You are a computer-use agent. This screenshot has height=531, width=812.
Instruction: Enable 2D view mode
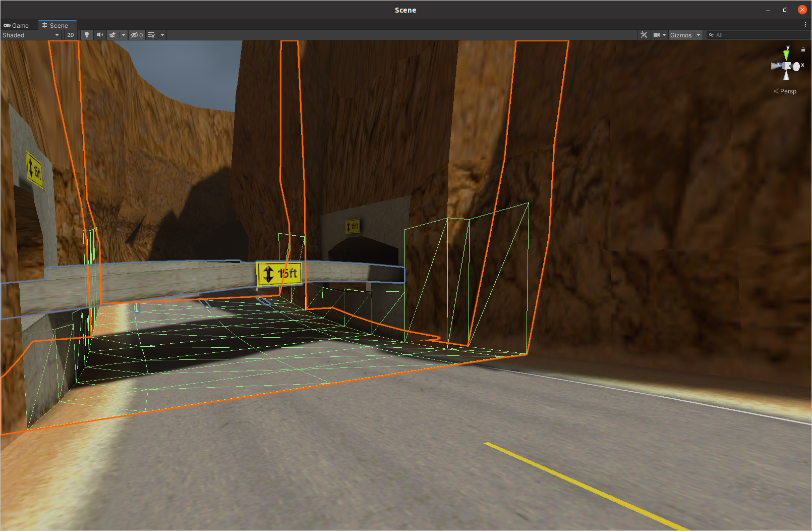coord(70,34)
